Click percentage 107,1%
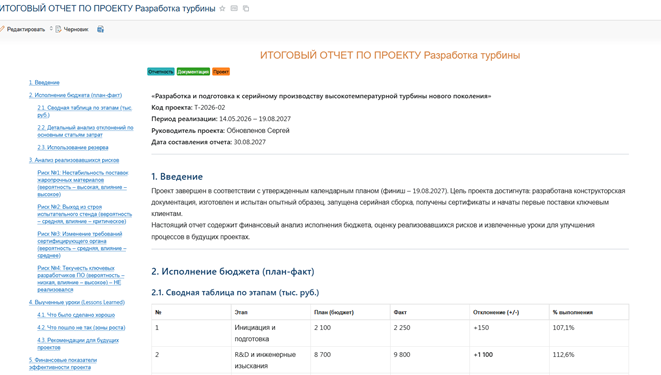 coord(563,327)
